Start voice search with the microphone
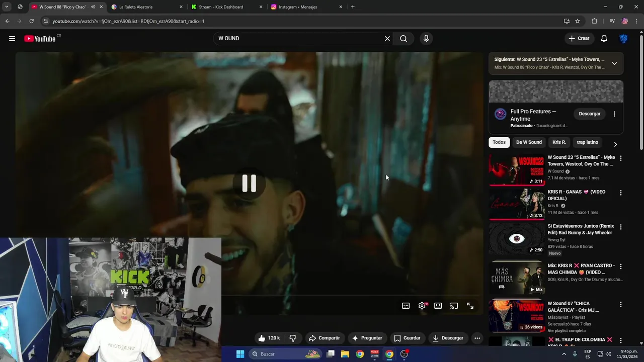Screen dimensions: 644x362 pyautogui.click(x=426, y=39)
